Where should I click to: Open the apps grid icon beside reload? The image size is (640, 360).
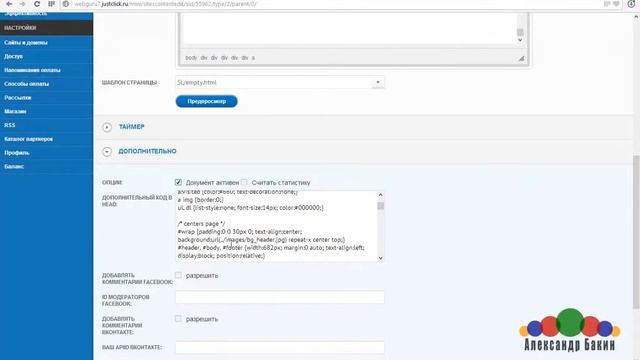51,4
